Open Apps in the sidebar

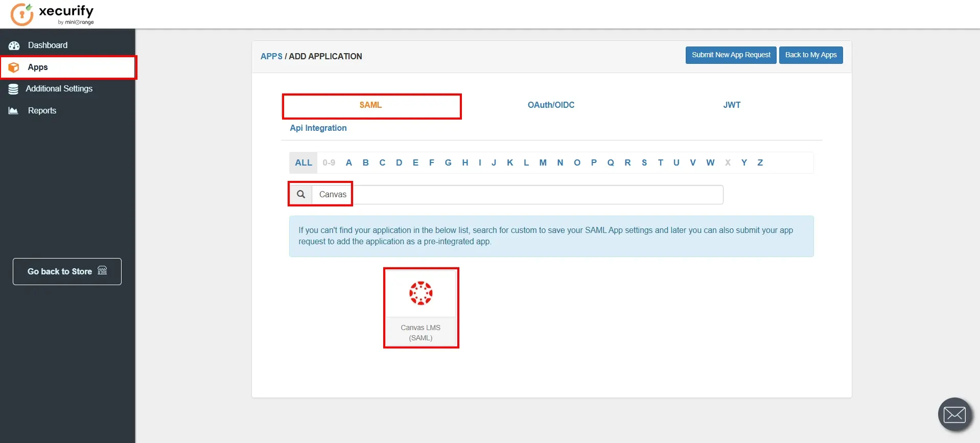tap(67, 67)
